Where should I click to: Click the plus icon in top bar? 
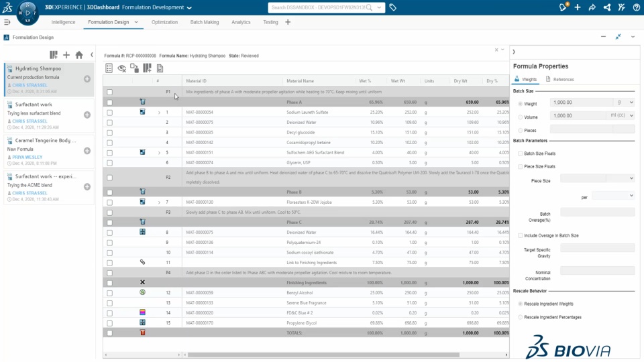578,7
